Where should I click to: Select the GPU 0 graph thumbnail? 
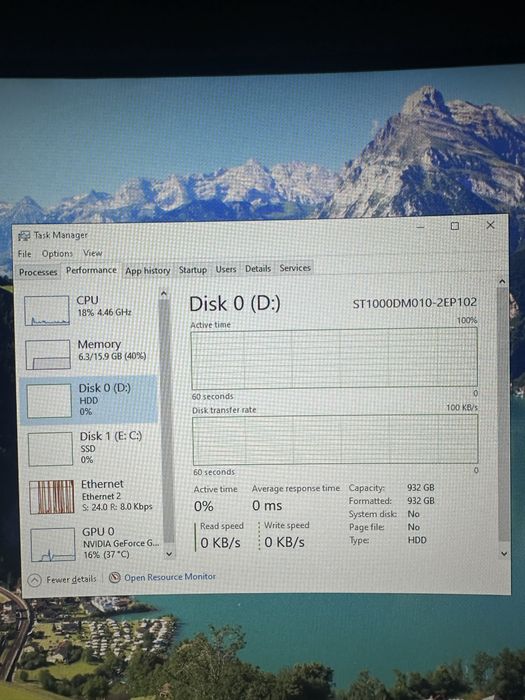coord(53,544)
